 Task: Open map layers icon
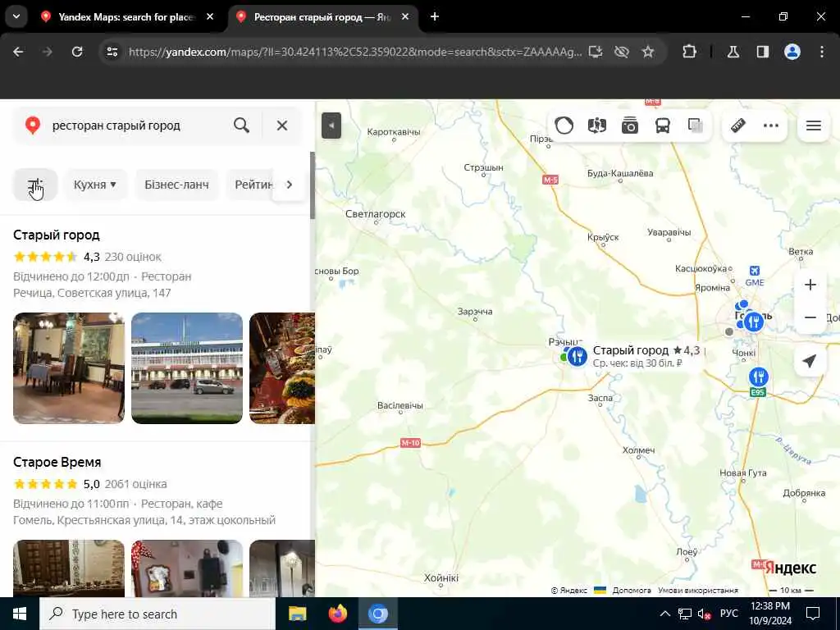[696, 126]
